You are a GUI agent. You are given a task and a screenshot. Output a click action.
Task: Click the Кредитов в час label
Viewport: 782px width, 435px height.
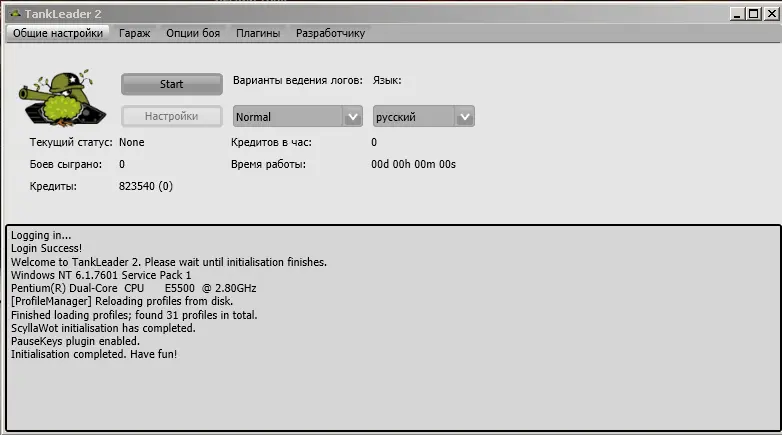[271, 142]
